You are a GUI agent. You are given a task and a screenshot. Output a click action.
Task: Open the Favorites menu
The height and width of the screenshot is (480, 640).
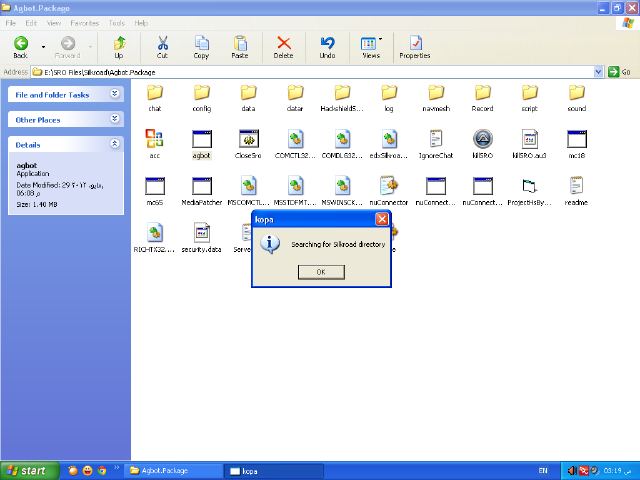pyautogui.click(x=84, y=22)
